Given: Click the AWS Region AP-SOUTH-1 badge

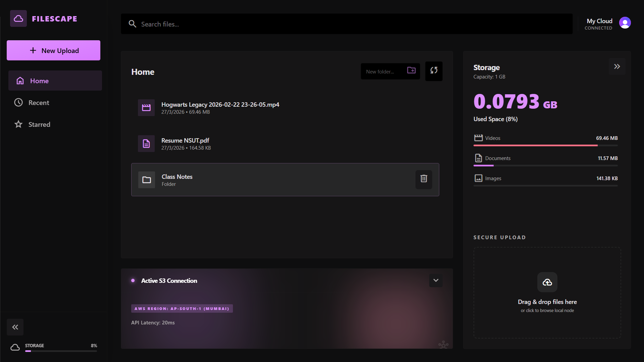Looking at the screenshot, I should 182,308.
